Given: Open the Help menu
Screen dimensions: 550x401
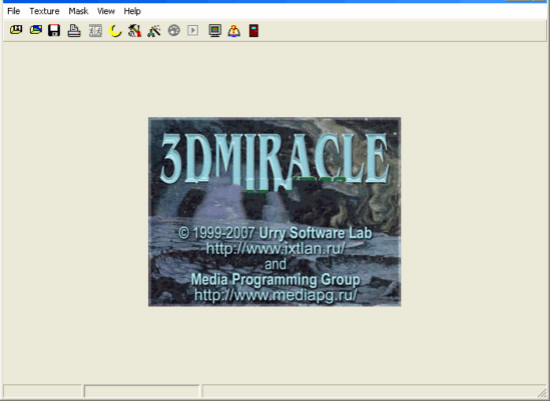Looking at the screenshot, I should click(x=132, y=11).
